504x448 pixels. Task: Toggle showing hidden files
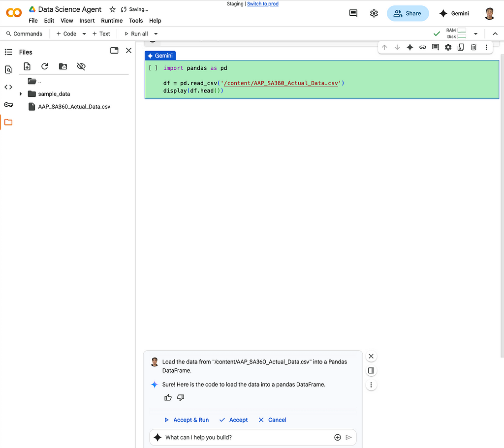[81, 66]
